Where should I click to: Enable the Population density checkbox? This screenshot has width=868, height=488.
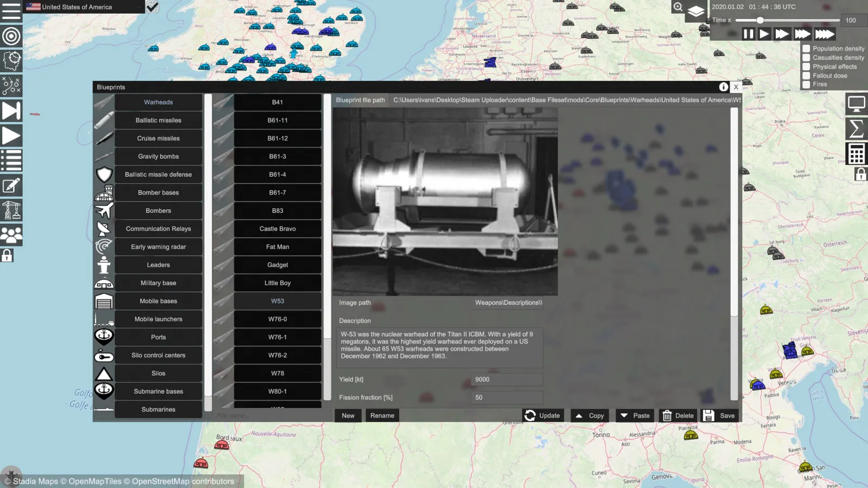pos(806,48)
